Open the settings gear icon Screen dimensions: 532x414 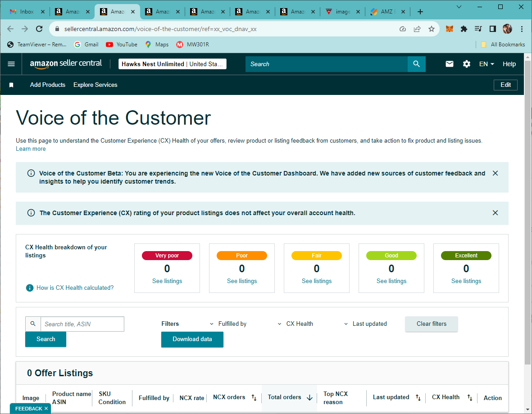click(x=467, y=64)
